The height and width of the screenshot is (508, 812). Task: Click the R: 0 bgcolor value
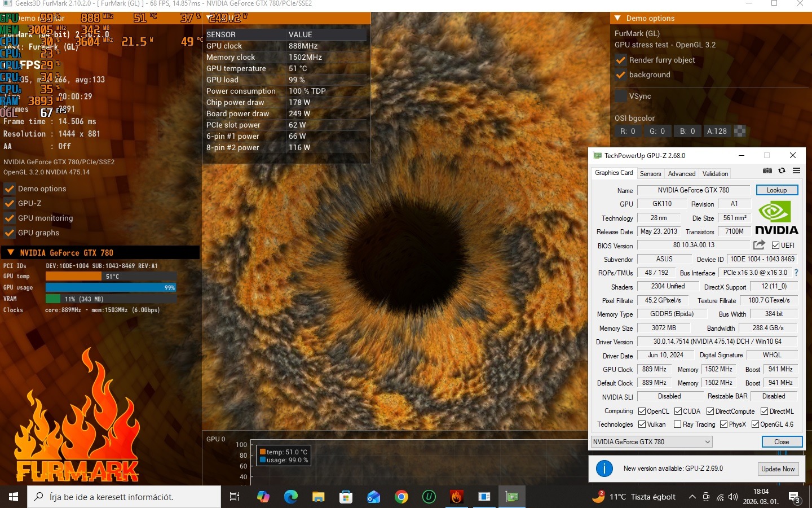(x=628, y=131)
